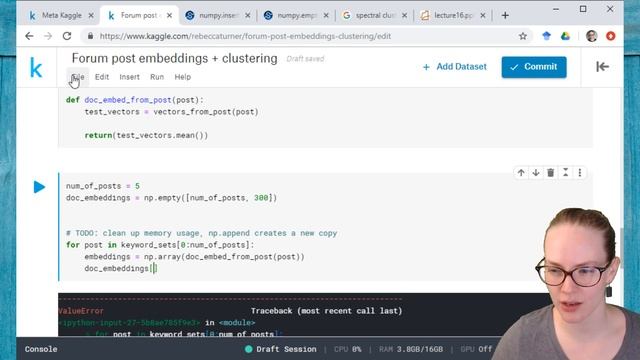The height and width of the screenshot is (360, 640).
Task: Collapse the cell with the hourglass-shaped icon
Action: [x=565, y=173]
